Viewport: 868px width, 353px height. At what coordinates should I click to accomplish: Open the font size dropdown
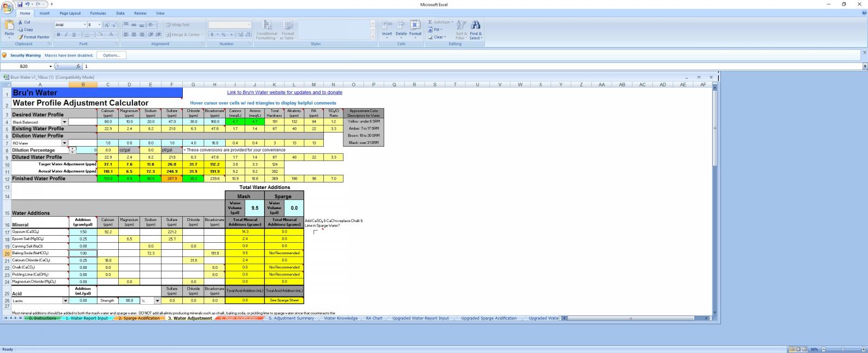point(100,24)
